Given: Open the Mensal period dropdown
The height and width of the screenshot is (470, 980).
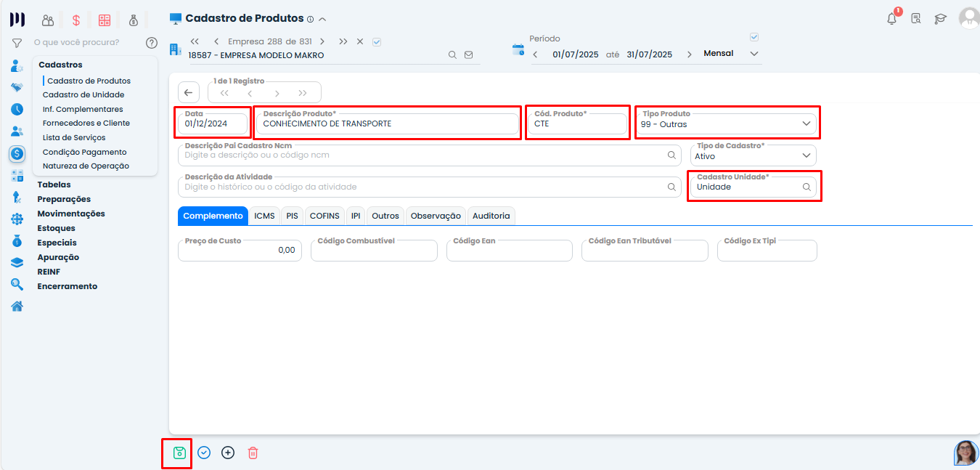Looking at the screenshot, I should (754, 54).
